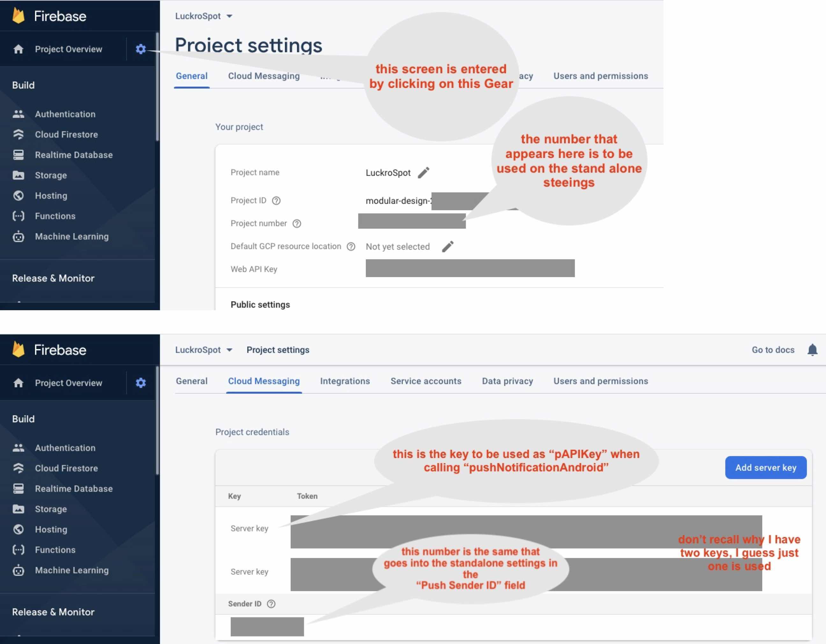
Task: Click the Add server key button
Action: click(x=765, y=468)
